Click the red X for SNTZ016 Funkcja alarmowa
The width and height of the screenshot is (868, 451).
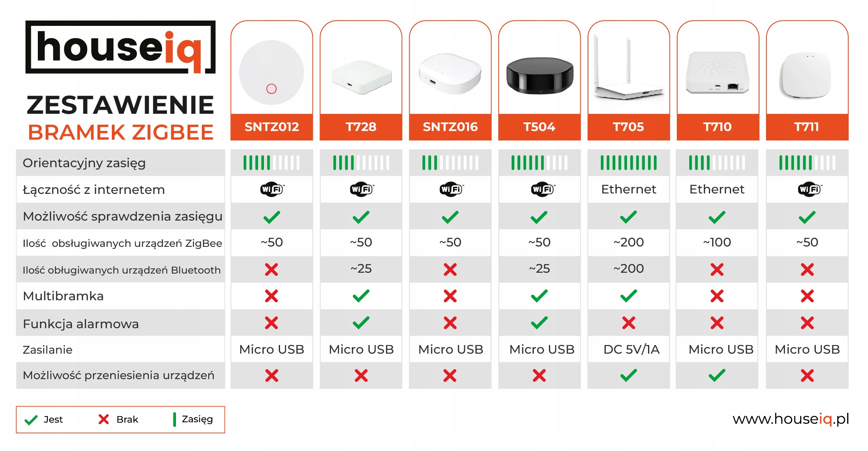coord(450,323)
